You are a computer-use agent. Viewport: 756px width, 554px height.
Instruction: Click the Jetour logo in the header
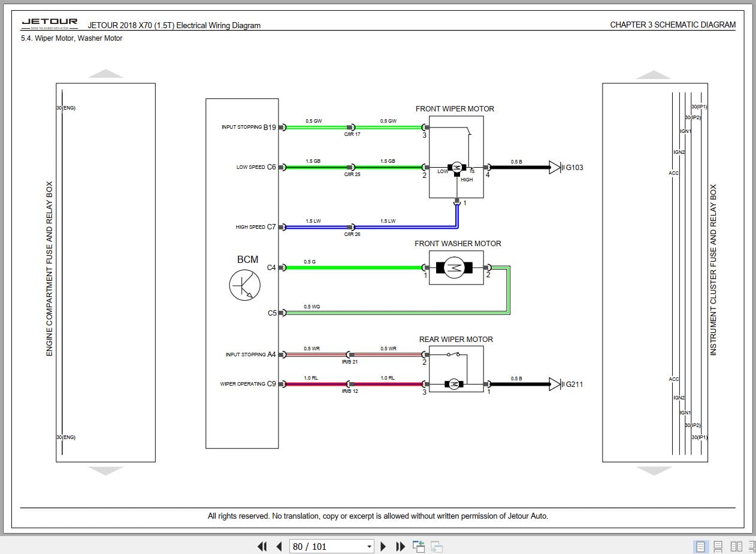point(50,22)
